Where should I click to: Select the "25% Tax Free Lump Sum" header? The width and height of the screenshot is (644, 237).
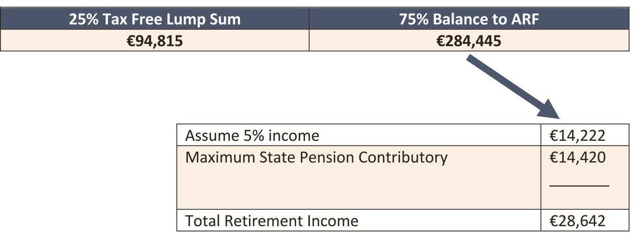pyautogui.click(x=155, y=20)
